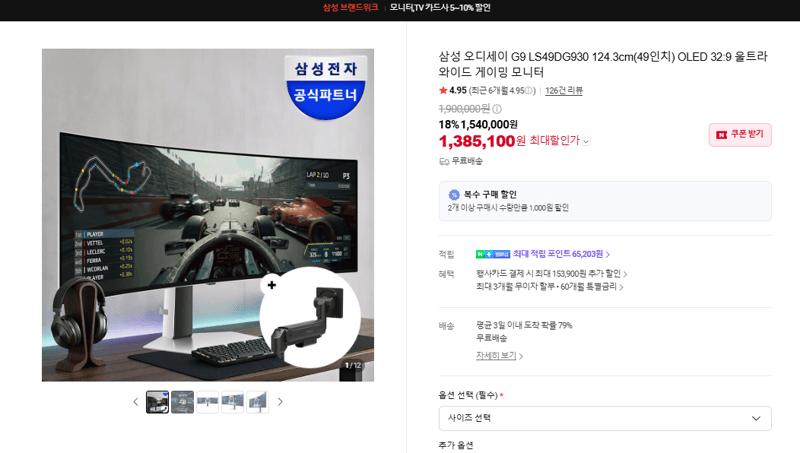Image resolution: width=800 pixels, height=453 pixels.
Task: Click the 평균 3일 이내 도착 확률 79% text
Action: click(x=524, y=325)
